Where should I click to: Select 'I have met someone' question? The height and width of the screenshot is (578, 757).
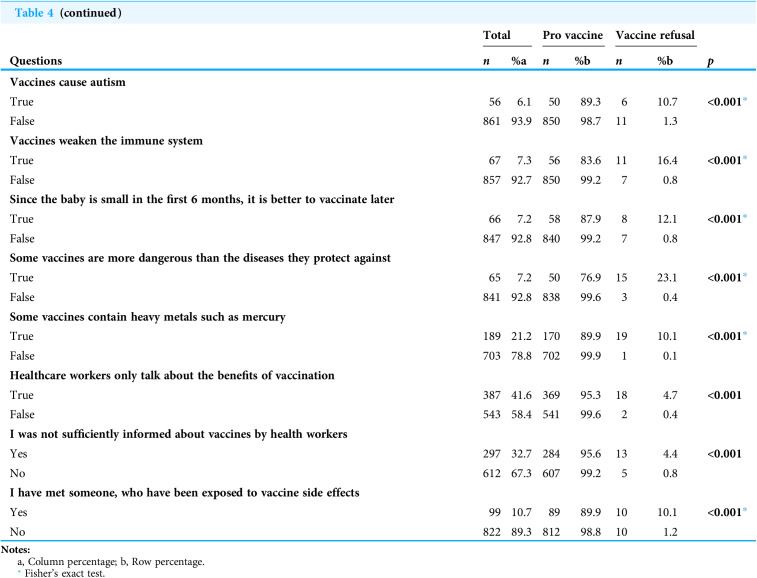pyautogui.click(x=184, y=493)
